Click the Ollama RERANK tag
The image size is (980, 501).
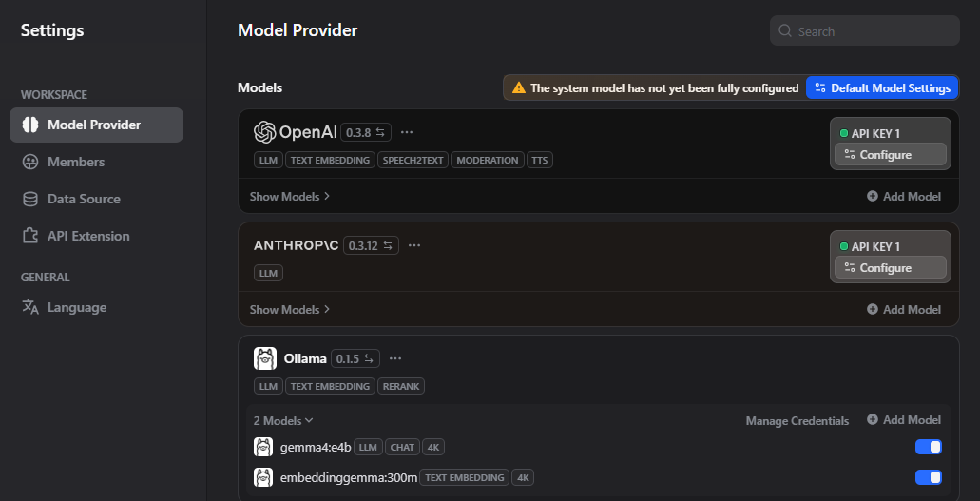(x=400, y=387)
